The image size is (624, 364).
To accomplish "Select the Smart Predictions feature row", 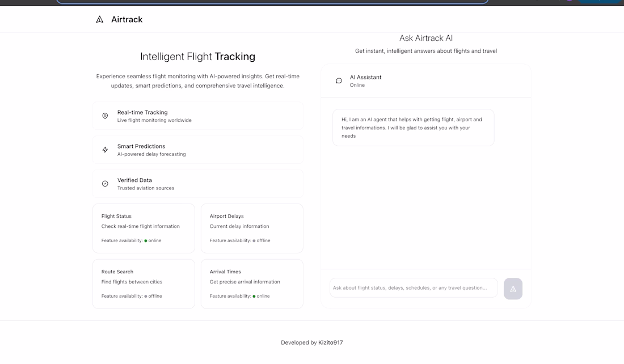I will [x=198, y=150].
